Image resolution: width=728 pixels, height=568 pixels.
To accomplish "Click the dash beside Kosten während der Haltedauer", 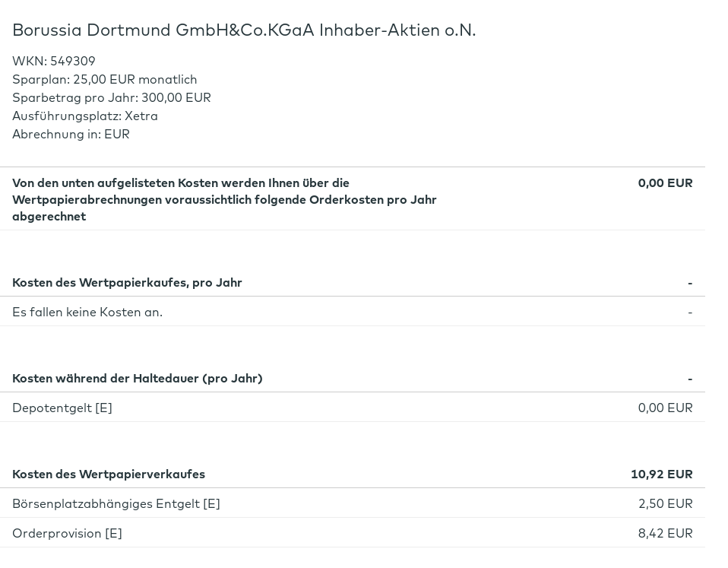I will [x=690, y=379].
